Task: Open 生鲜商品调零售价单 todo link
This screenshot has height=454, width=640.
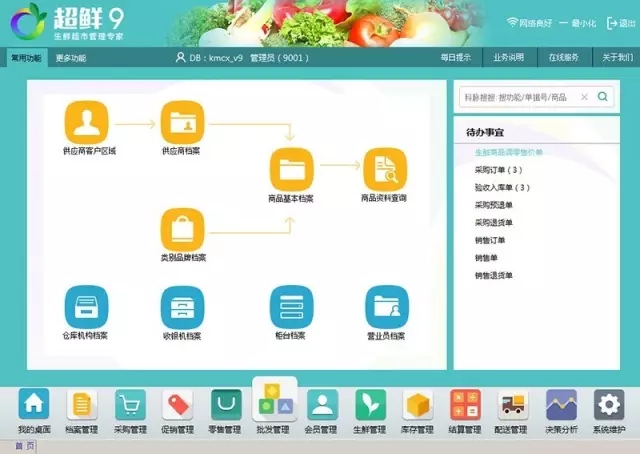Action: [509, 152]
